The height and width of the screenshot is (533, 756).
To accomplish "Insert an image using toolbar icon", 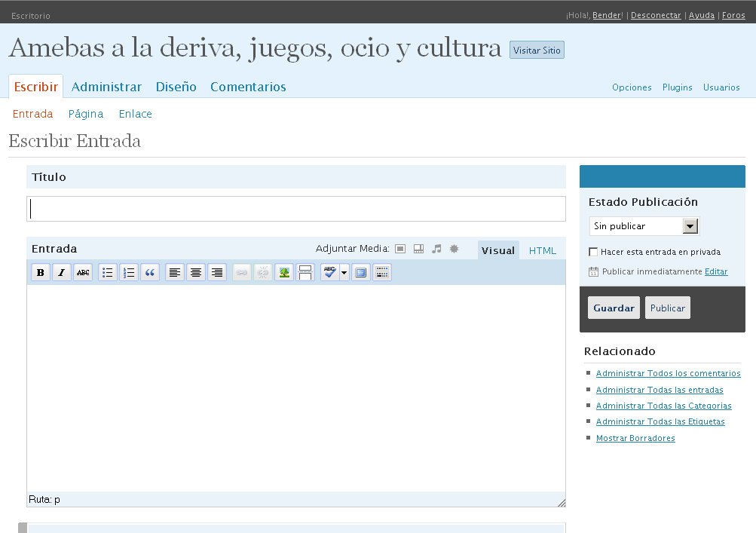I will tap(284, 273).
